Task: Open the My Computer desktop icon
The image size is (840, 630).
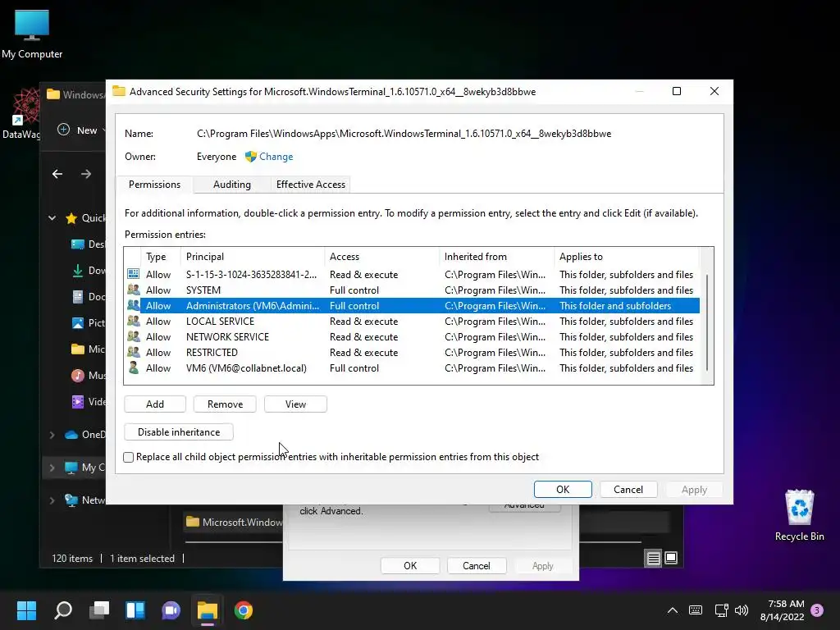Action: point(32,34)
